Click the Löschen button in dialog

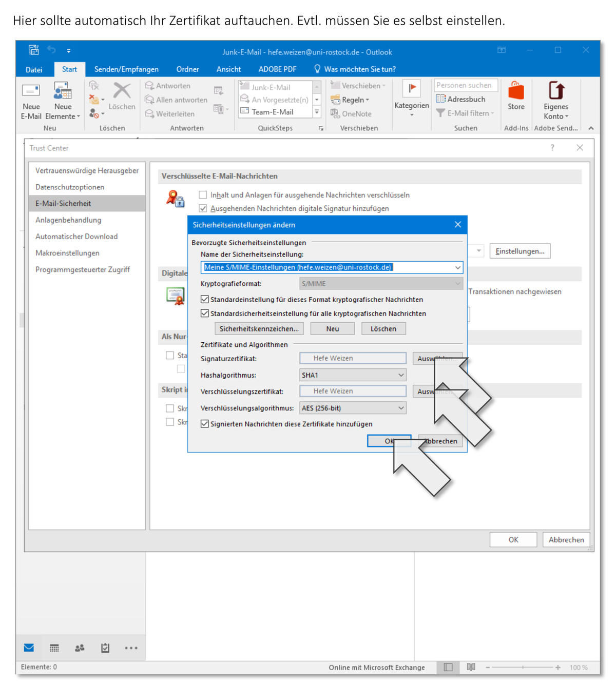pos(383,328)
